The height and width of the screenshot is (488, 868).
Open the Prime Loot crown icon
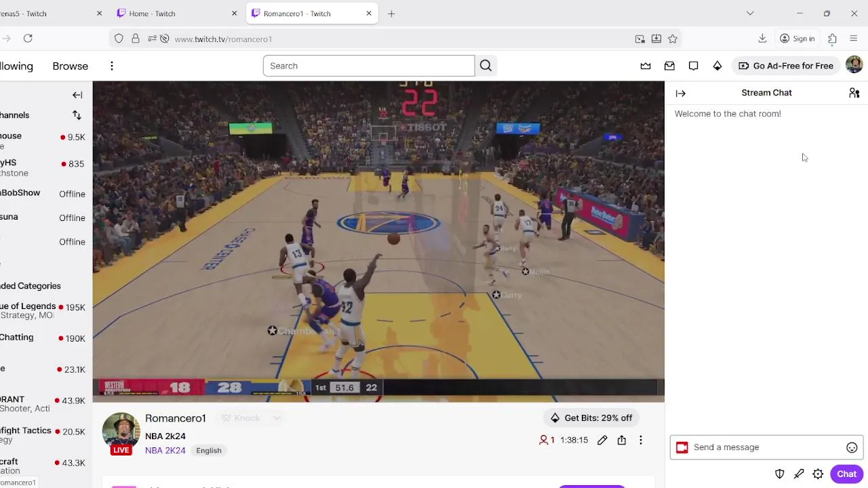(x=646, y=66)
